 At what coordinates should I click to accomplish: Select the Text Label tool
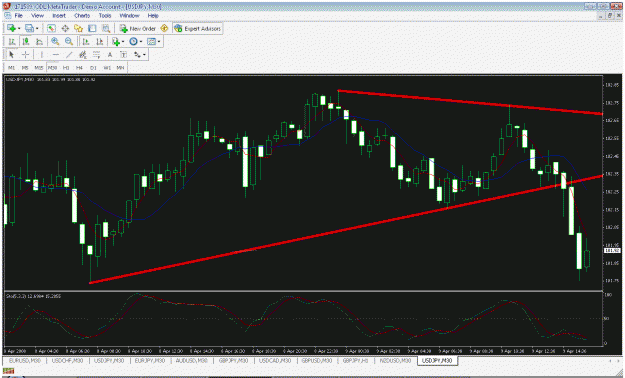[x=124, y=55]
